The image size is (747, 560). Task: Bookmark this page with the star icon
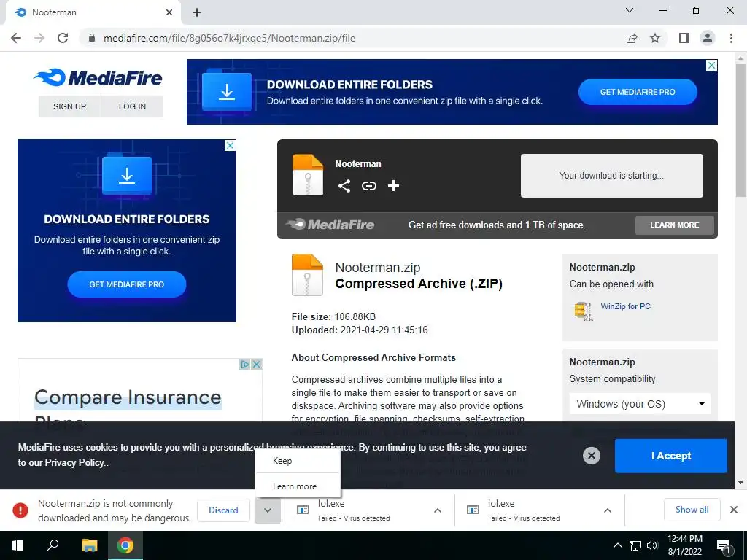(x=655, y=38)
